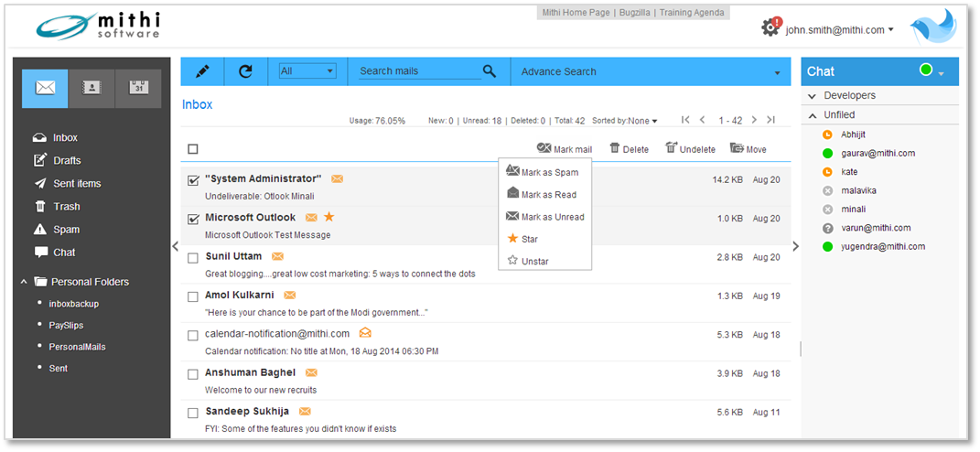This screenshot has height=452, width=980.
Task: Click unknown status icon for varun@mithi.com
Action: (x=827, y=228)
